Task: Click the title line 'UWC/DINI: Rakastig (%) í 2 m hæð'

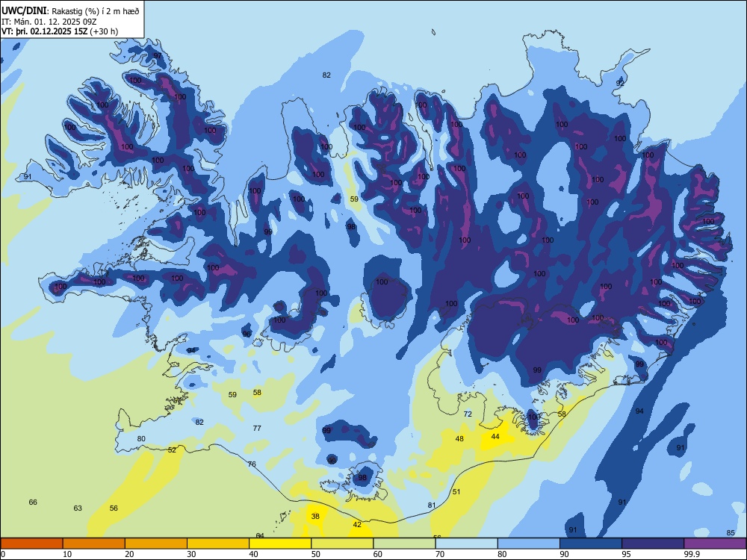Action: (70, 11)
